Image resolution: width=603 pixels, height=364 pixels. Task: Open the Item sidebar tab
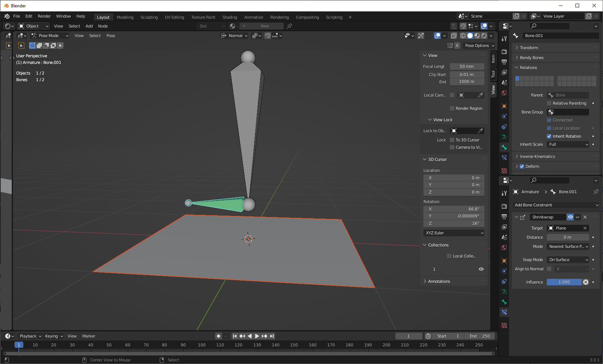point(493,59)
